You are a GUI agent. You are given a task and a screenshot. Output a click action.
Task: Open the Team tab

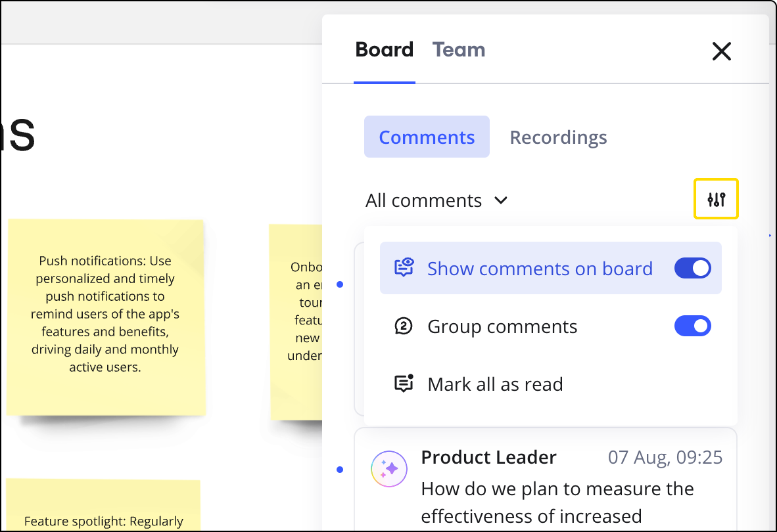pos(459,50)
